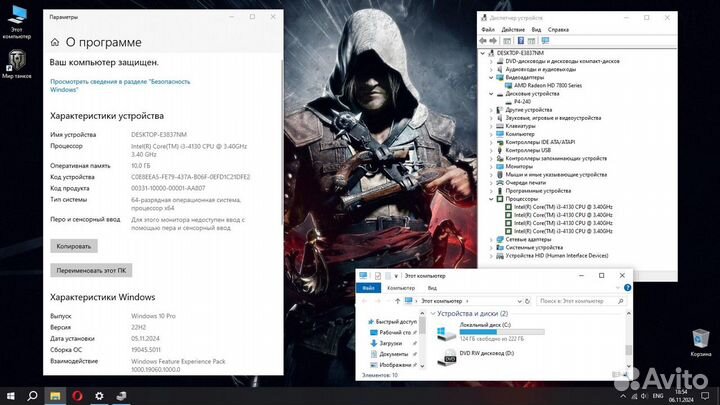Click 'Переименовать этот ПК' button

[91, 270]
